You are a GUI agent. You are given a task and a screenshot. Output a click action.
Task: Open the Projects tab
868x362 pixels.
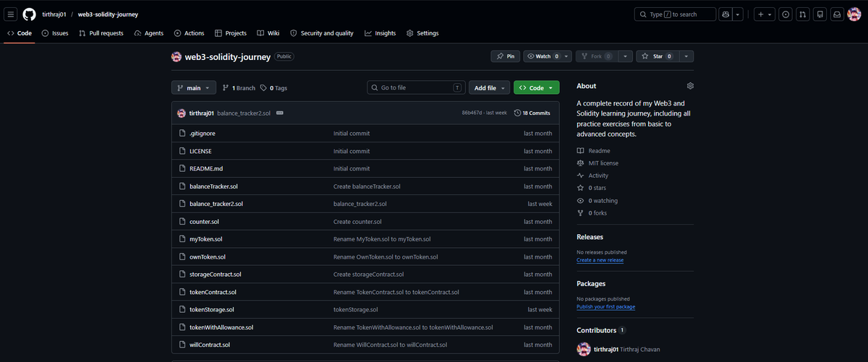(231, 33)
